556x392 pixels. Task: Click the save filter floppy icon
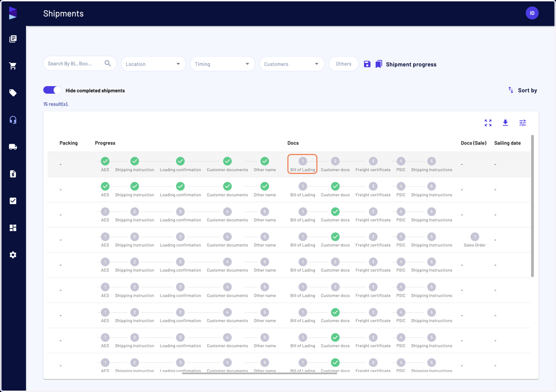[x=367, y=64]
